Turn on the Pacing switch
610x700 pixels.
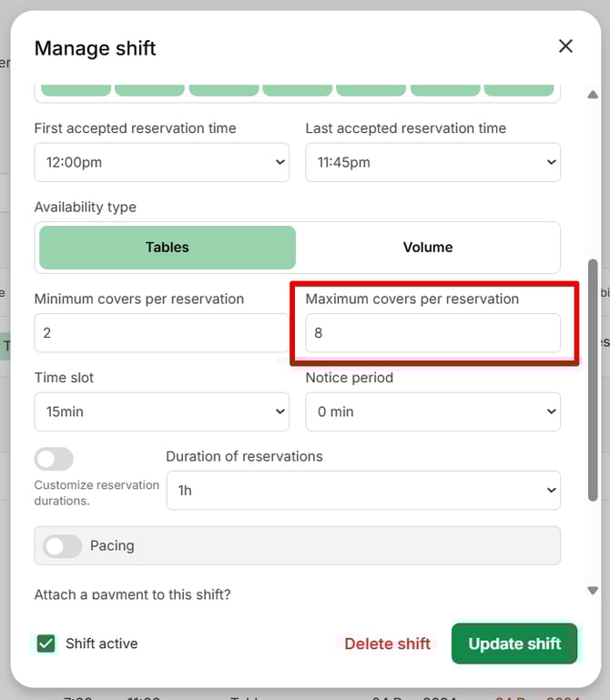[x=62, y=546]
